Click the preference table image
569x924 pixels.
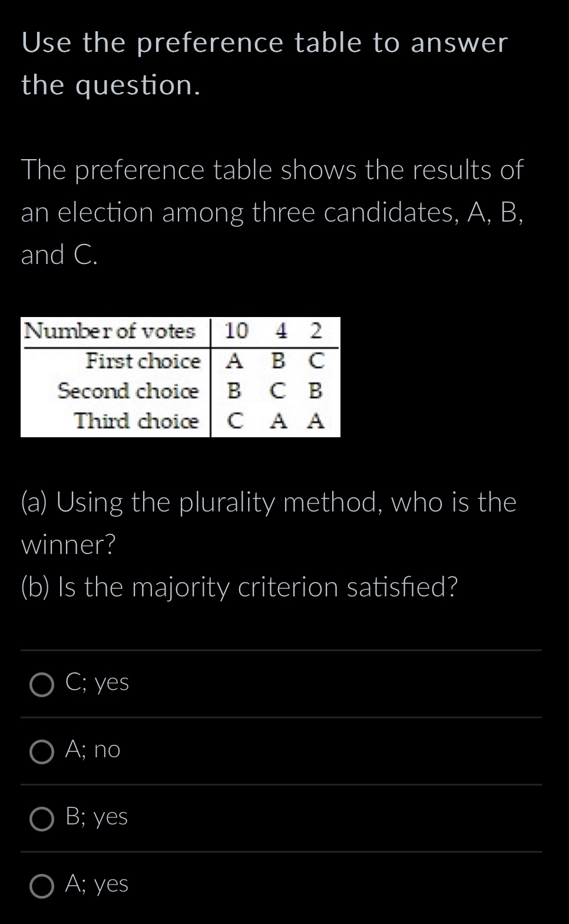coord(180,377)
